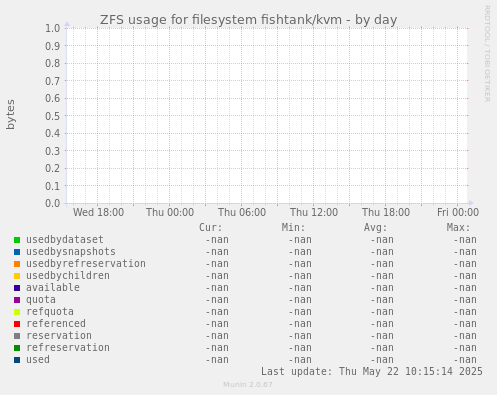
Task: Click the refreservation dark green swatch
Action: pyautogui.click(x=17, y=348)
